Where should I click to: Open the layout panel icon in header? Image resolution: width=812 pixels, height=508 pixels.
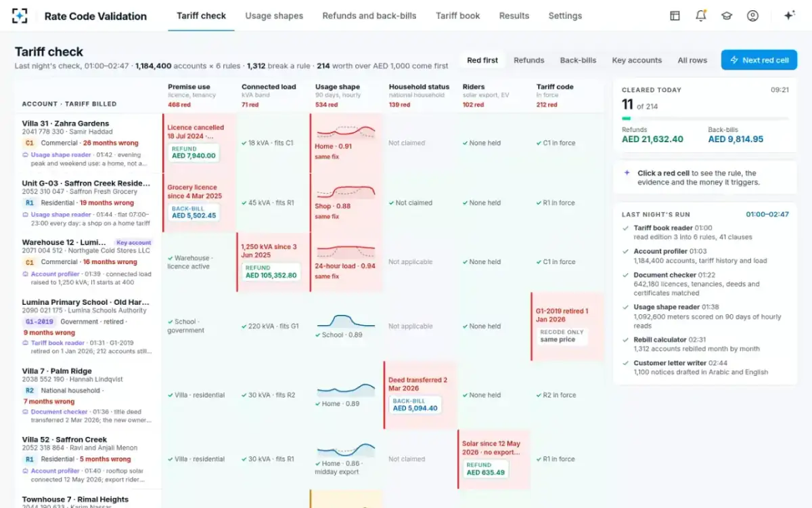click(675, 16)
